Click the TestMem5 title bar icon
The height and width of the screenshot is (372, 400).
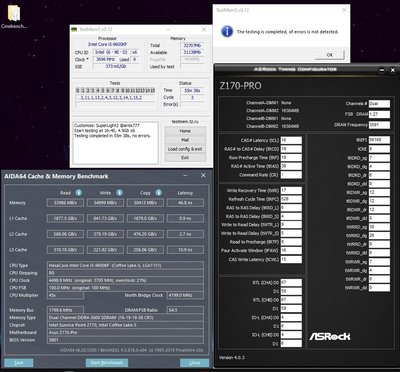coord(74,29)
